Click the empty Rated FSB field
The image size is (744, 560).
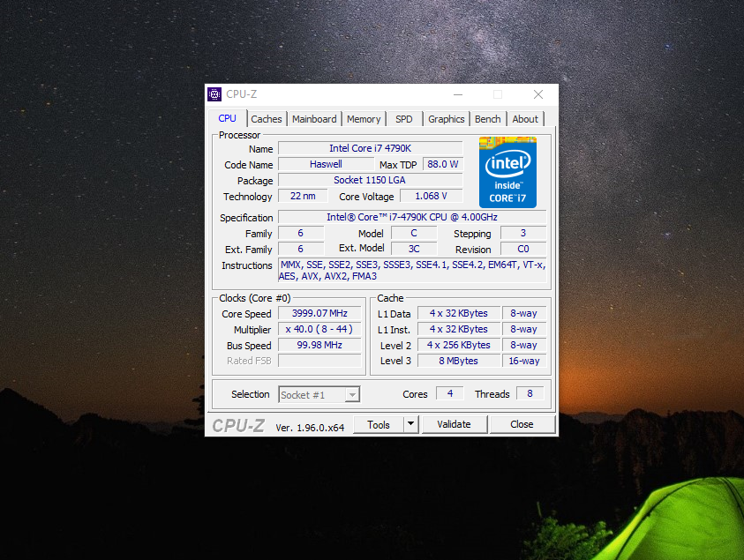point(319,361)
